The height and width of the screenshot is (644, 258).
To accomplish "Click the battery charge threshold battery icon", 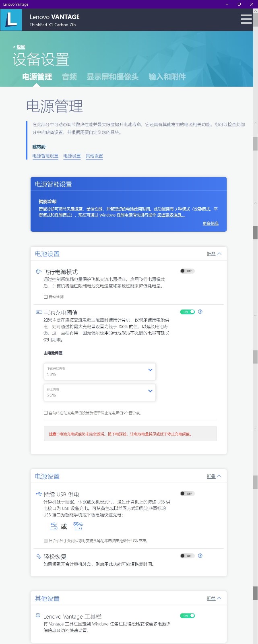I will click(39, 312).
